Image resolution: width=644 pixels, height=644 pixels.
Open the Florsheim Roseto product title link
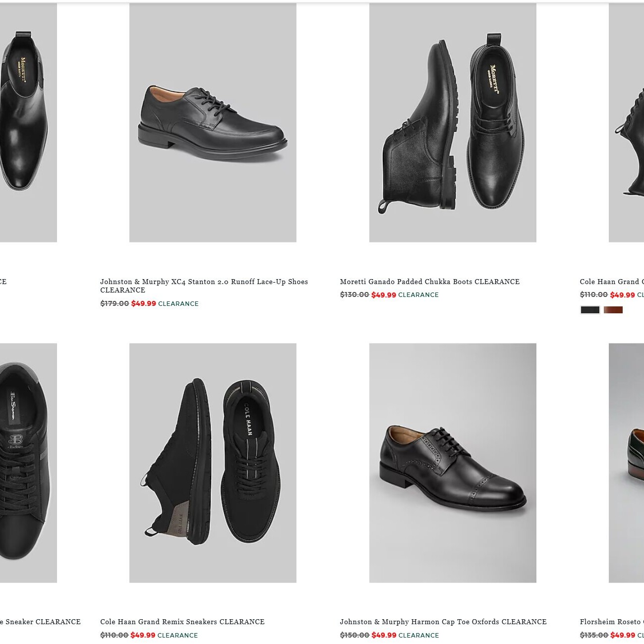click(611, 622)
